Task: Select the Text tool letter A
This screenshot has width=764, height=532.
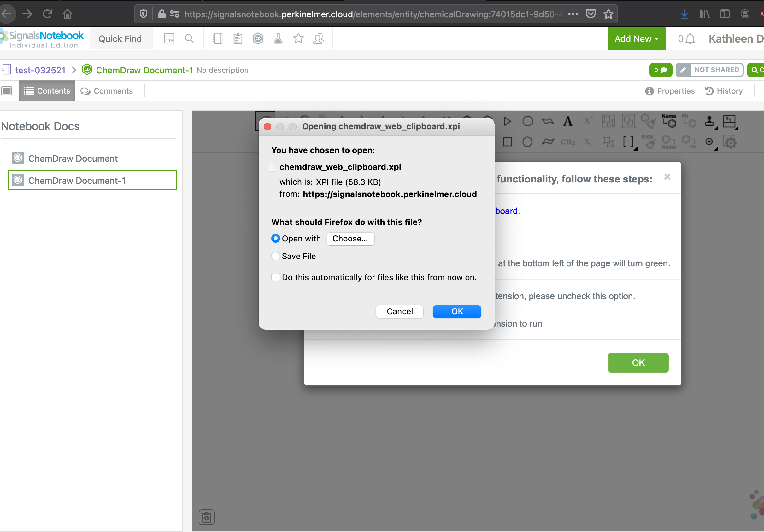Action: 568,121
